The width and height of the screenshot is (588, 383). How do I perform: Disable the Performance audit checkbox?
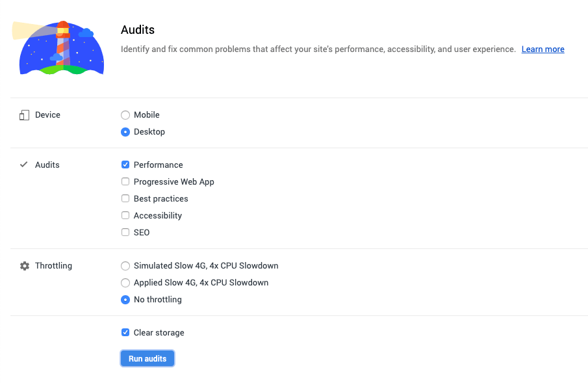[125, 165]
